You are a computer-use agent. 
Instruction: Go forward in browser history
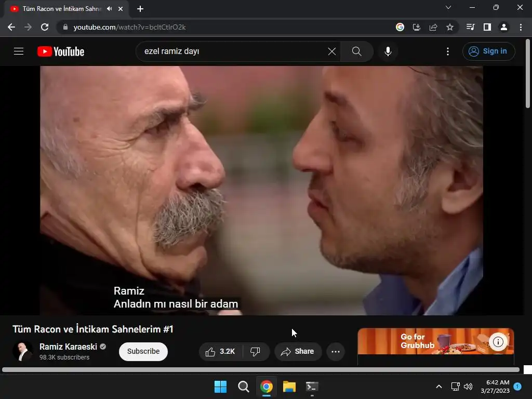(x=28, y=27)
